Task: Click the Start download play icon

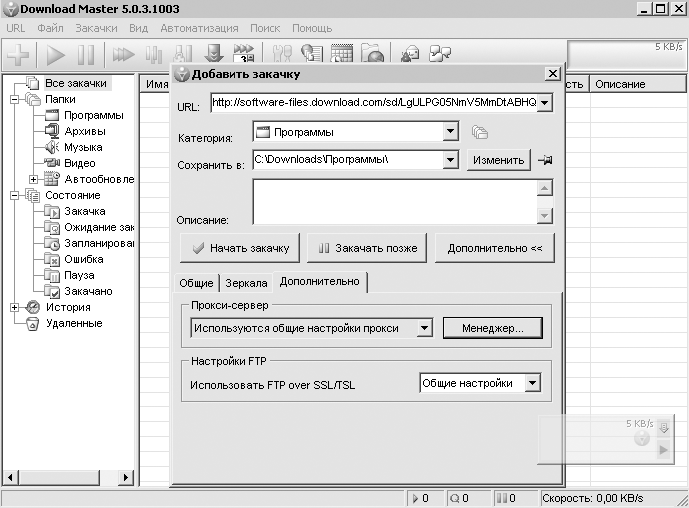Action: pyautogui.click(x=56, y=55)
